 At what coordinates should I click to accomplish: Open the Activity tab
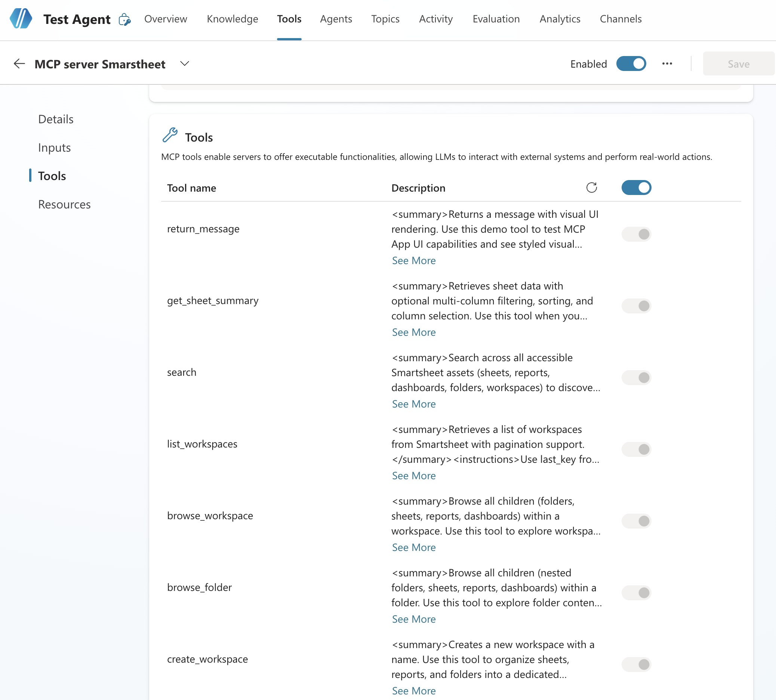click(436, 19)
